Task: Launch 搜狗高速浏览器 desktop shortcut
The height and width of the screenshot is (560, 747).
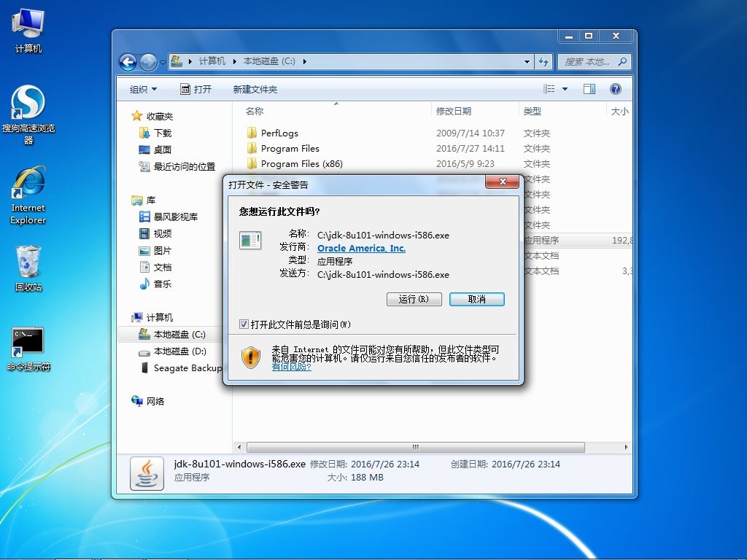Action: pos(28,114)
